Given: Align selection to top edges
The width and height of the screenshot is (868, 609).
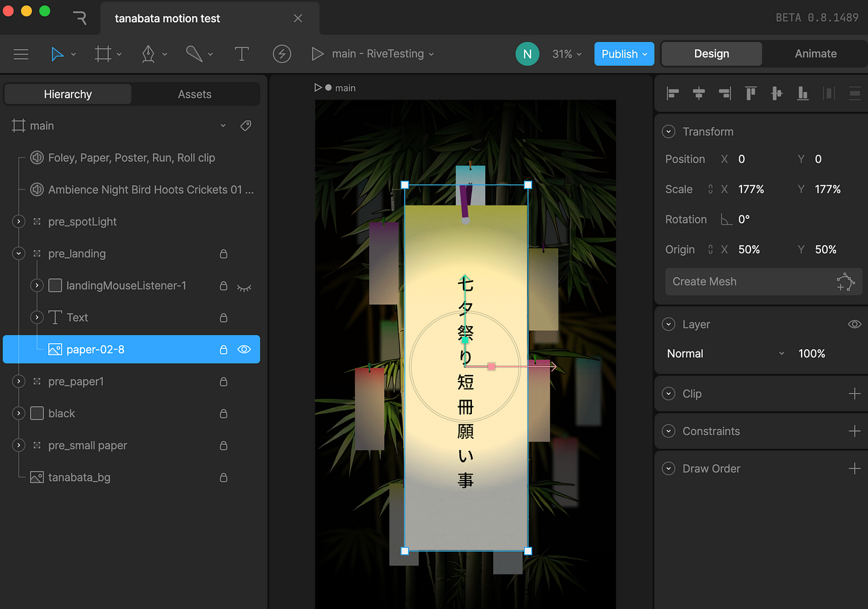Looking at the screenshot, I should point(751,93).
